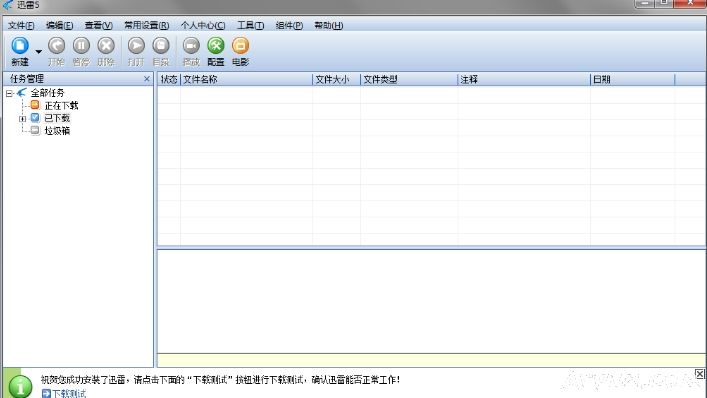Click the green info icon in the tip bar
Screen dimensions: 707x398
click(20, 386)
